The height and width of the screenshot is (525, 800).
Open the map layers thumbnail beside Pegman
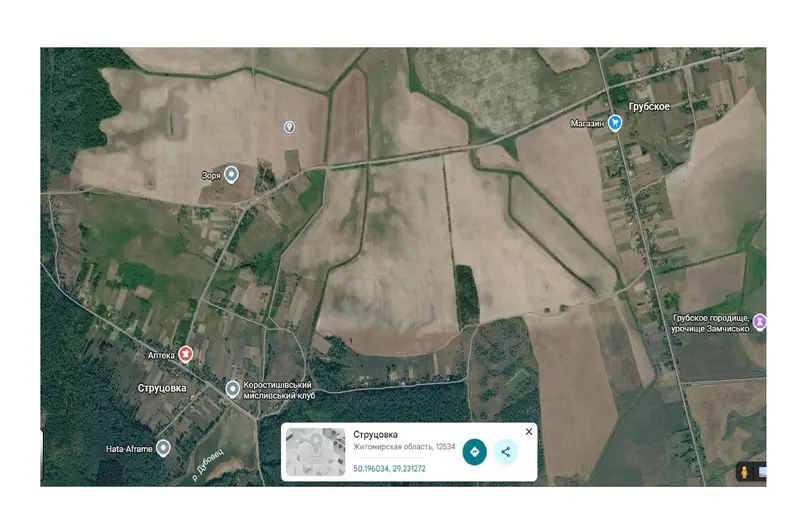pyautogui.click(x=761, y=471)
